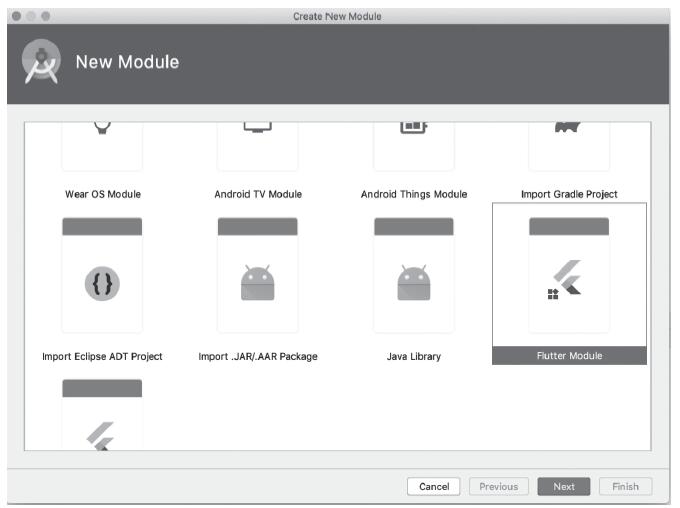This screenshot has width=680, height=508.
Task: Click the Java Library label text
Action: click(x=413, y=356)
